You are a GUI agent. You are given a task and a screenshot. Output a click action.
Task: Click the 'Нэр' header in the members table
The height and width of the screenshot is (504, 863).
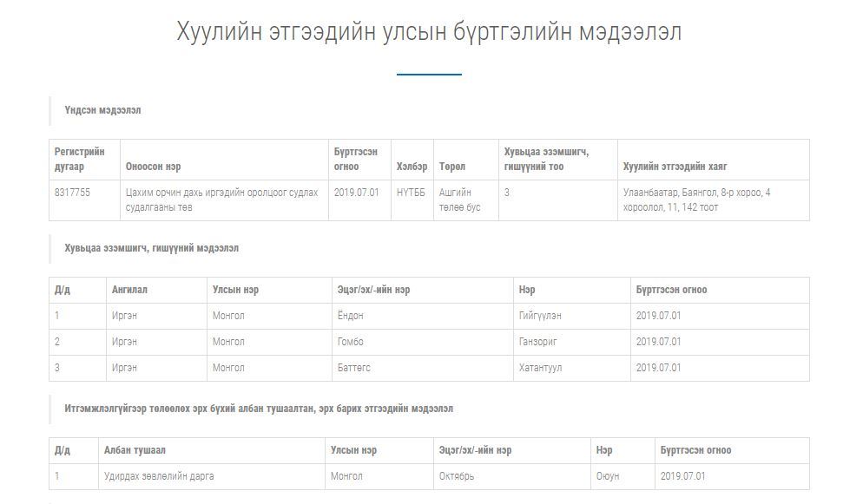[x=527, y=290]
